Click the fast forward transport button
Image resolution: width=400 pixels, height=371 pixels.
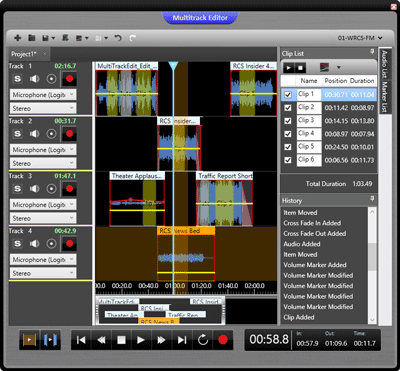pos(162,340)
